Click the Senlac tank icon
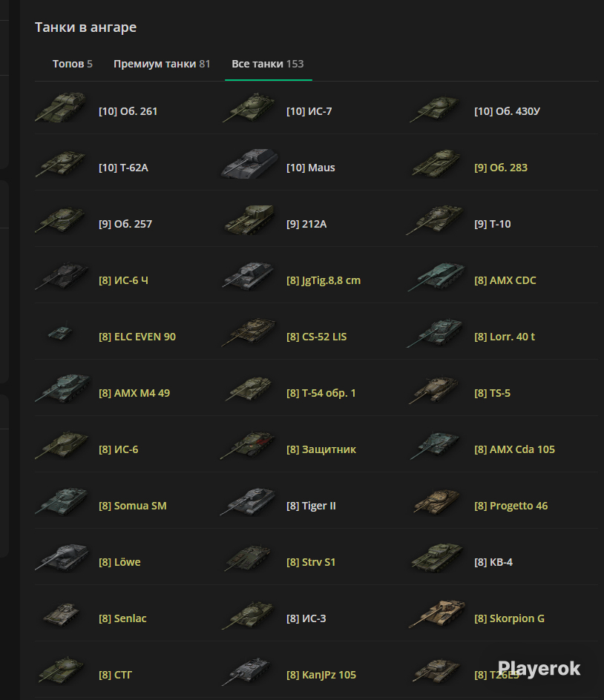This screenshot has height=700, width=604. (x=62, y=614)
